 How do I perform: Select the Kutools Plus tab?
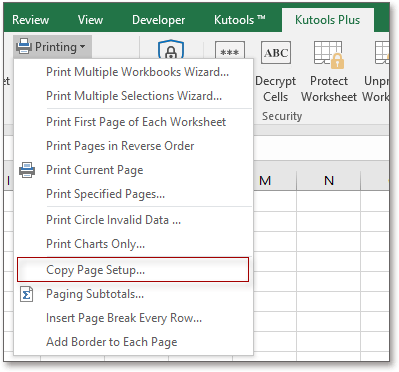[x=327, y=20]
